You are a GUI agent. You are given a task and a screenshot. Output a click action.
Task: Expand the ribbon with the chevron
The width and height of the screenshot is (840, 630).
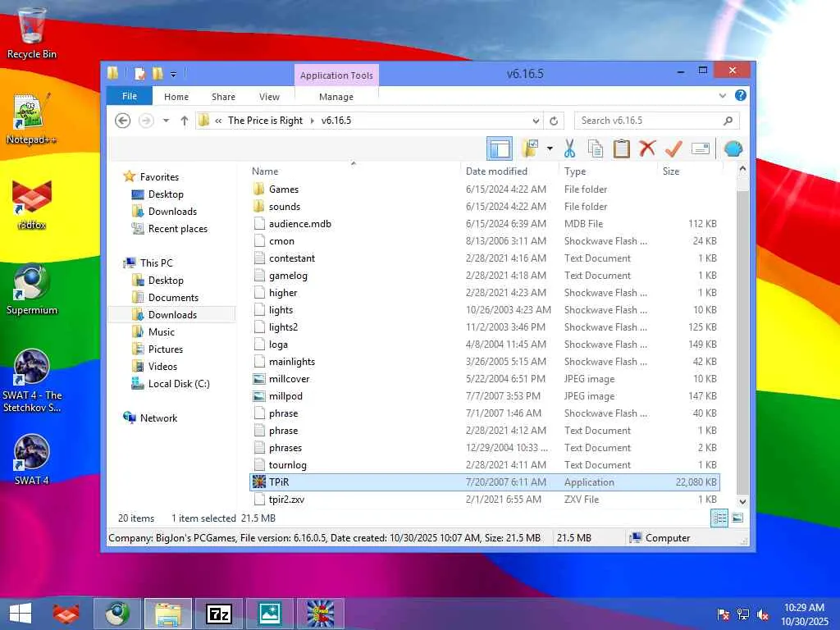722,96
